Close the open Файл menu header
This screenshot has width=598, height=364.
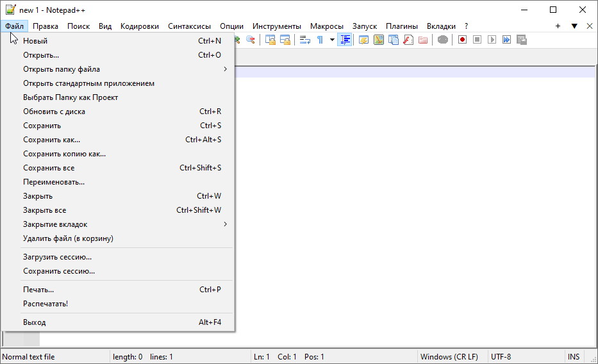pyautogui.click(x=15, y=26)
